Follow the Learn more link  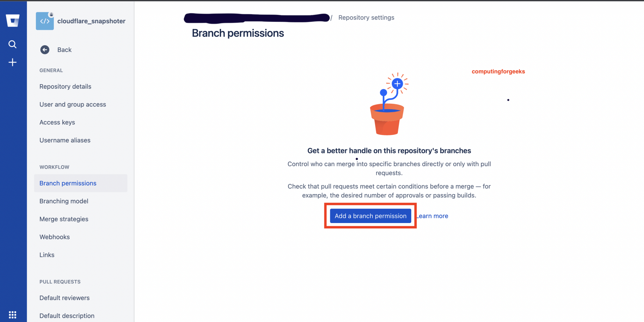click(433, 216)
